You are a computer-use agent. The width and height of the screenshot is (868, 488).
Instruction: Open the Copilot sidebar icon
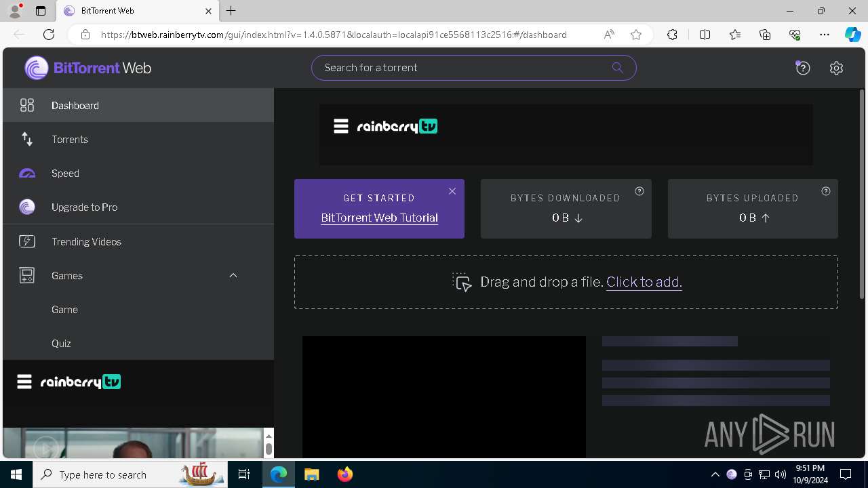click(x=852, y=35)
